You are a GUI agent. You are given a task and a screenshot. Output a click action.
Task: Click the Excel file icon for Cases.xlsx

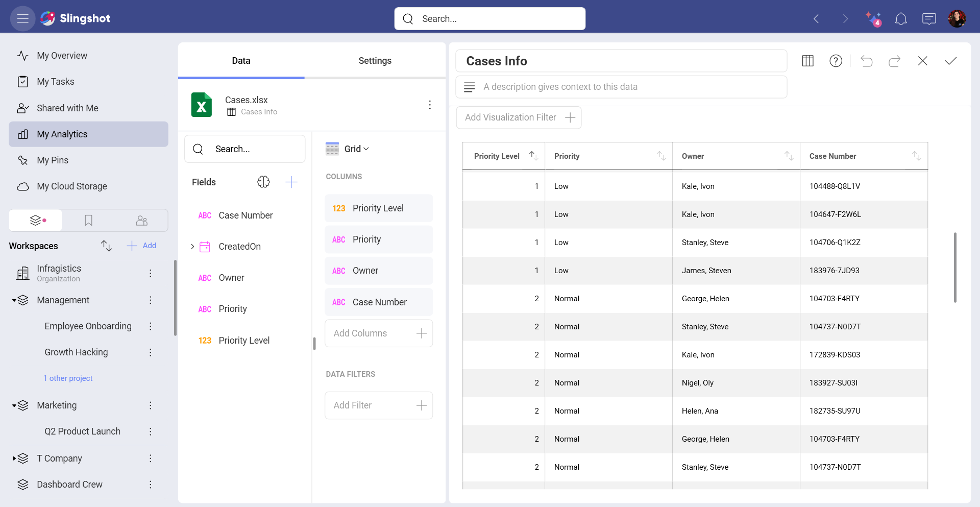point(202,105)
